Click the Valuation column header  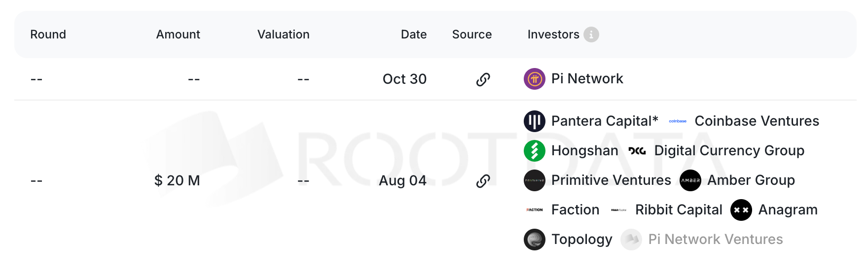coord(283,35)
